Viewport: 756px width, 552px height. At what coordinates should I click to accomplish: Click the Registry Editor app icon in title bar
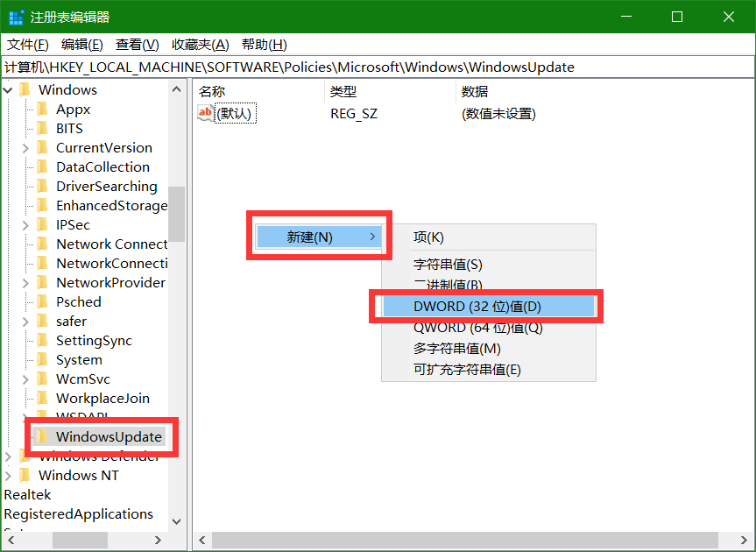pos(16,18)
